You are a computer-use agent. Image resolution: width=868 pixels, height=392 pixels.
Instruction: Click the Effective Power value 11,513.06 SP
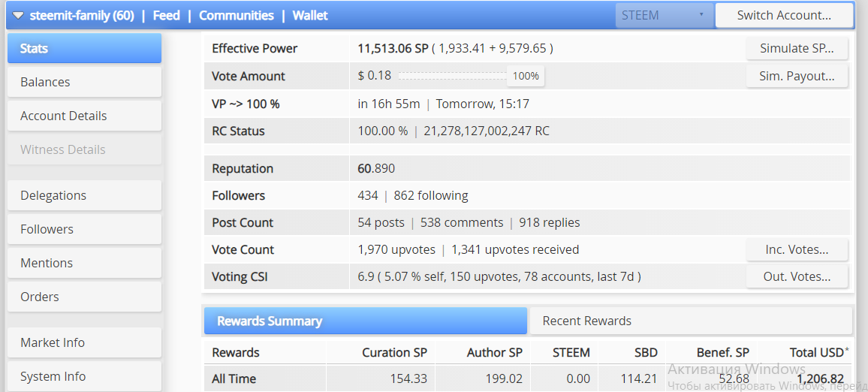(x=393, y=48)
